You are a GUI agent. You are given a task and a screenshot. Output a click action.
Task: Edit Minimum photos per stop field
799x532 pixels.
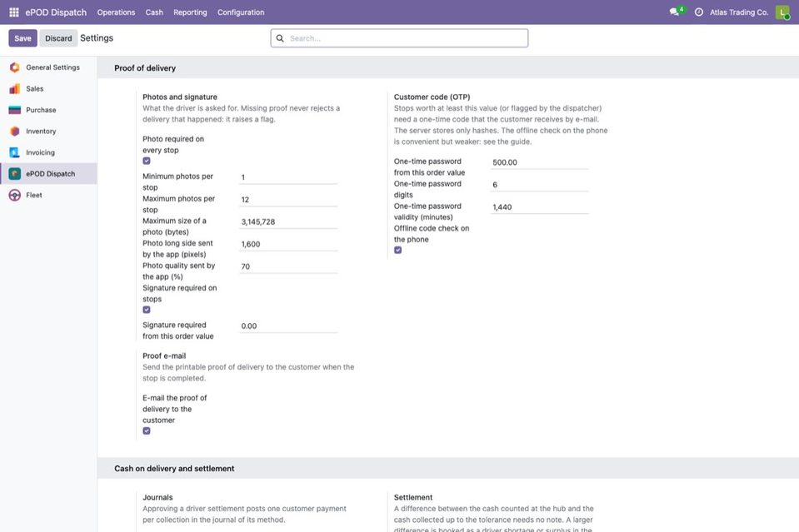288,177
